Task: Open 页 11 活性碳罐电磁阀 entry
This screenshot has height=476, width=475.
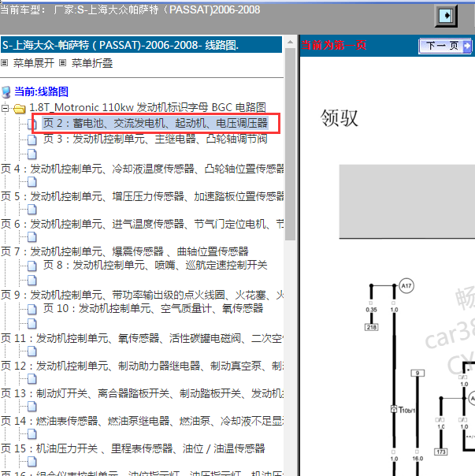Action: (142, 338)
